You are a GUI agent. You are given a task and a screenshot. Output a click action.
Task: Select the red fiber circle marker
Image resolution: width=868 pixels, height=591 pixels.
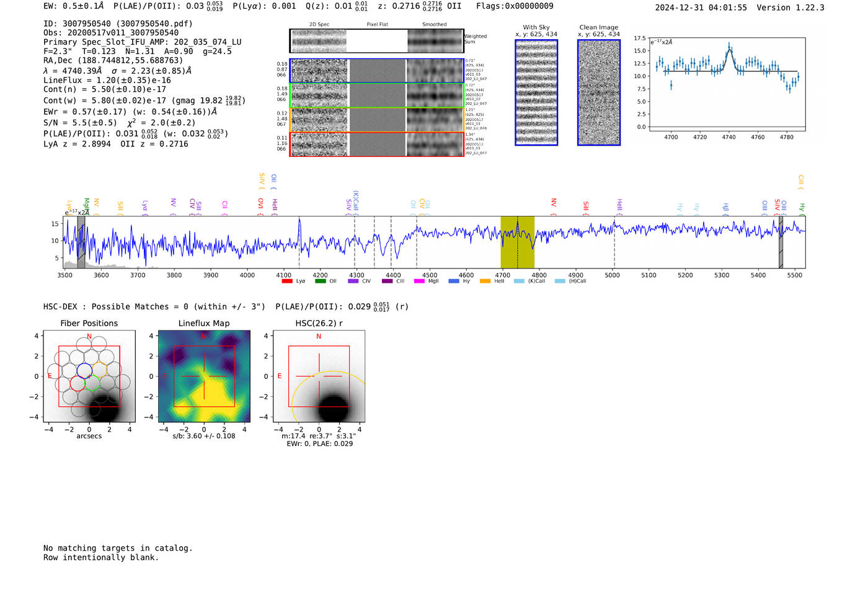(77, 383)
